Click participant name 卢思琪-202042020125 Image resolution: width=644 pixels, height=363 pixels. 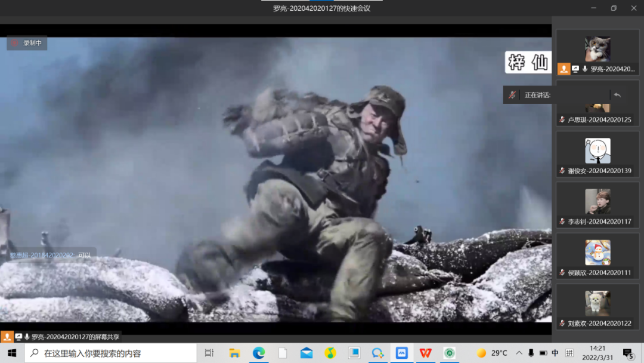tap(599, 119)
